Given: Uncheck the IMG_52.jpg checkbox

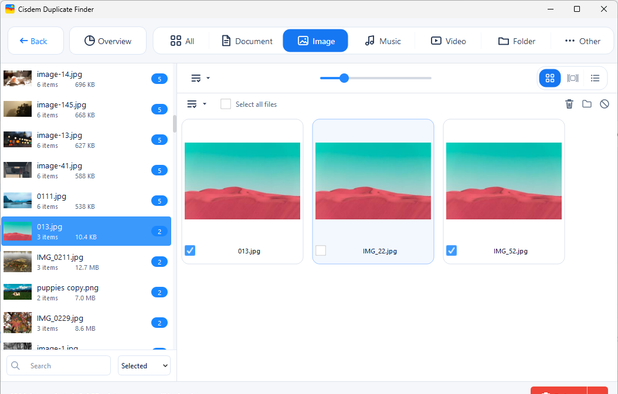Looking at the screenshot, I should [451, 251].
